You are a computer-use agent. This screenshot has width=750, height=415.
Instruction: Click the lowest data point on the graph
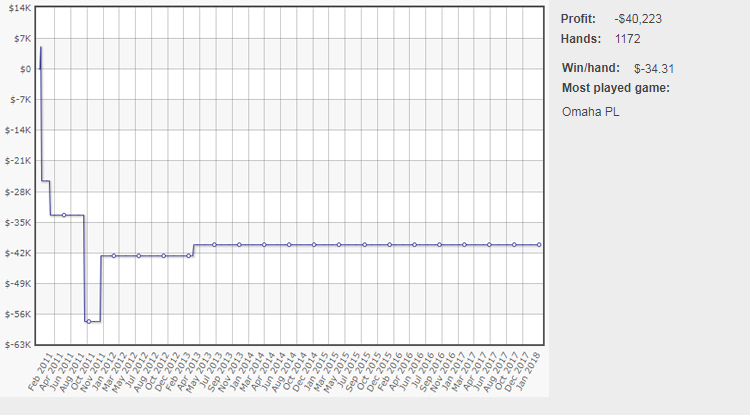coord(89,321)
